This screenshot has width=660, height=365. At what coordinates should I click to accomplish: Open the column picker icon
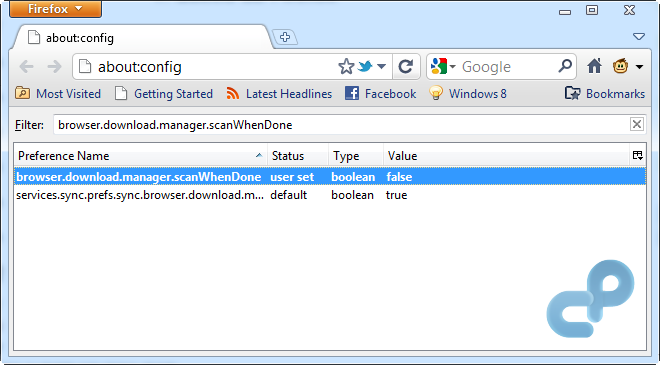tap(638, 156)
